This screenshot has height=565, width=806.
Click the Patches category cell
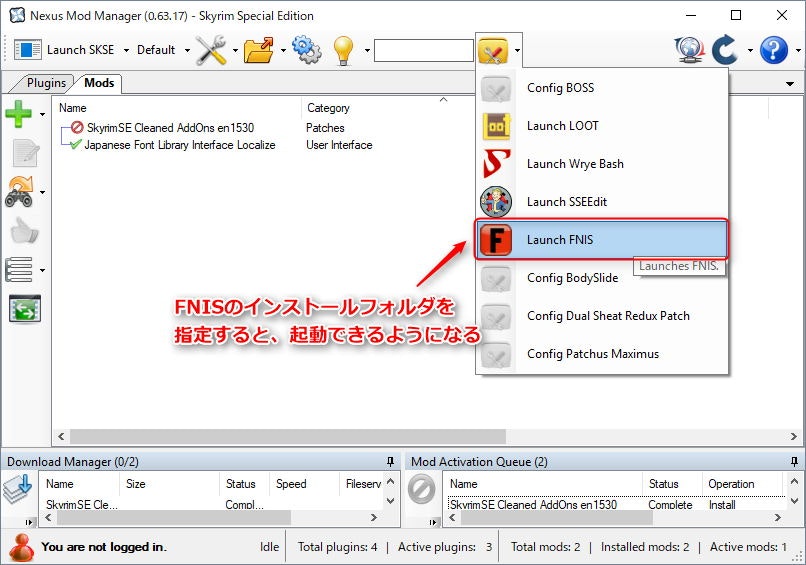point(325,127)
